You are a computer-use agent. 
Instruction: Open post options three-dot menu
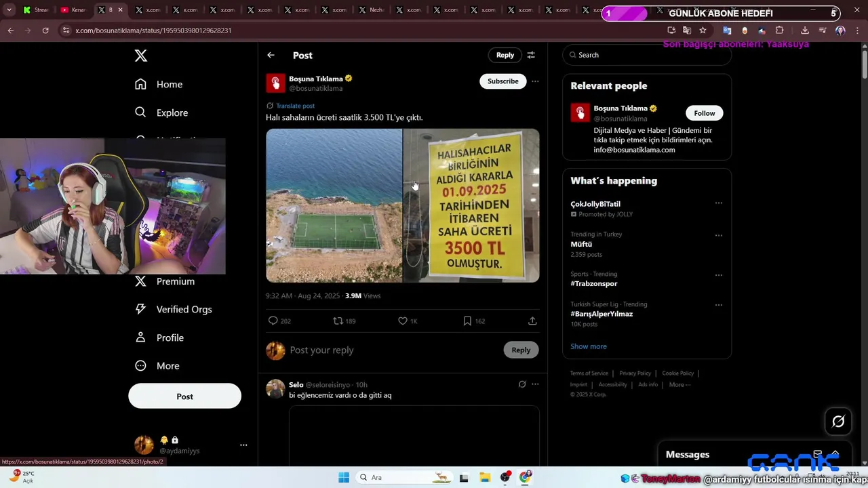point(535,81)
